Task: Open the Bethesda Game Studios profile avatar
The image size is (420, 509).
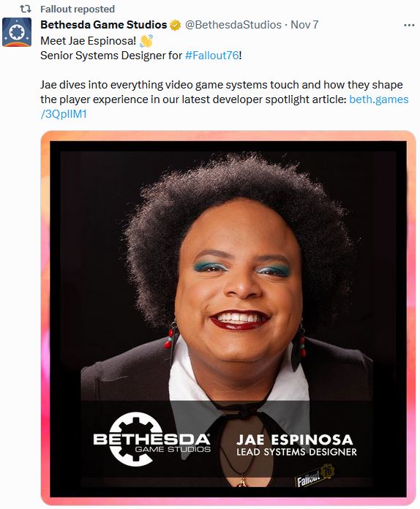Action: coord(17,32)
